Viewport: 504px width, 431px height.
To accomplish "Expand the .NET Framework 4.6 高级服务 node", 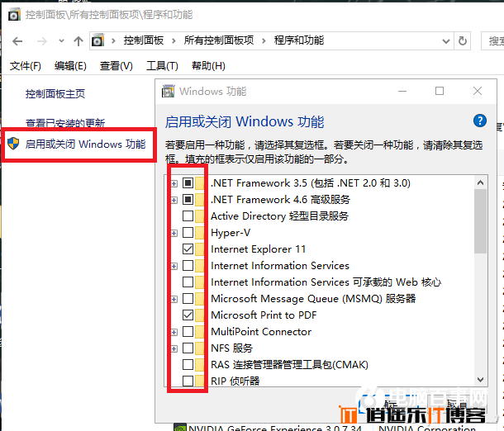I will (x=174, y=200).
